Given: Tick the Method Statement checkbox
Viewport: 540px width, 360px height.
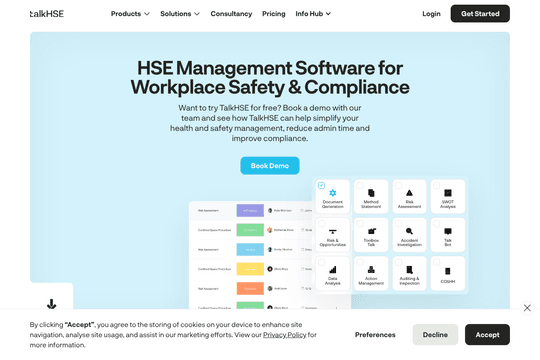Looking at the screenshot, I should tap(360, 185).
